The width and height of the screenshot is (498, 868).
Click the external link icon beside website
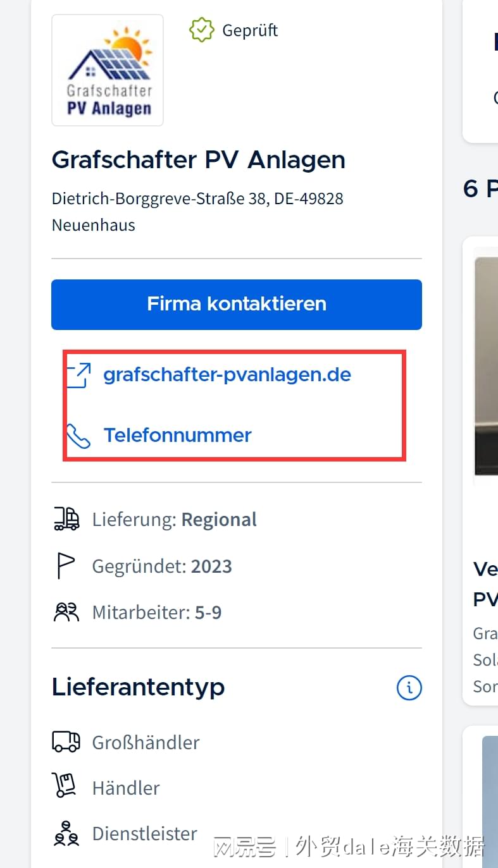point(78,375)
